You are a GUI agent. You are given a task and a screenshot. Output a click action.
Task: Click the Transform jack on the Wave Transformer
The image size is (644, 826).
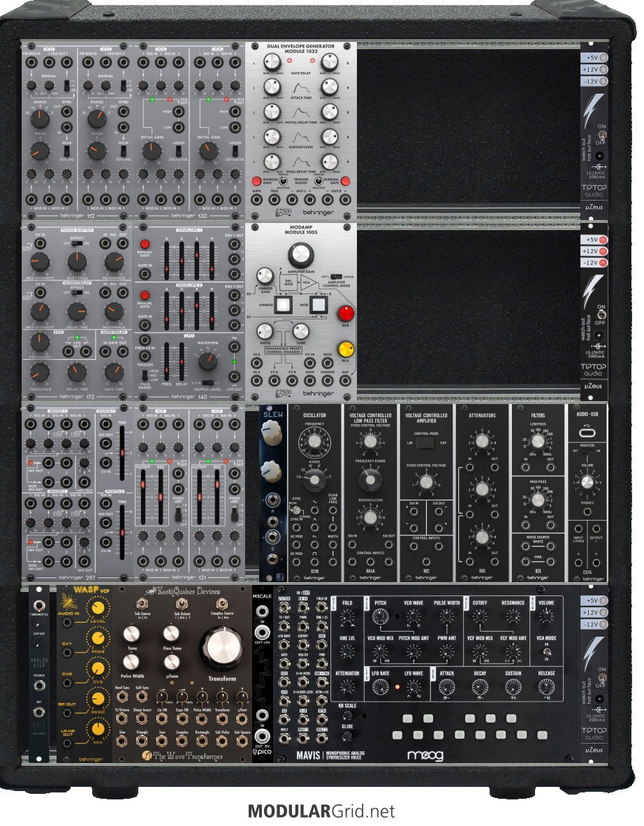(221, 697)
